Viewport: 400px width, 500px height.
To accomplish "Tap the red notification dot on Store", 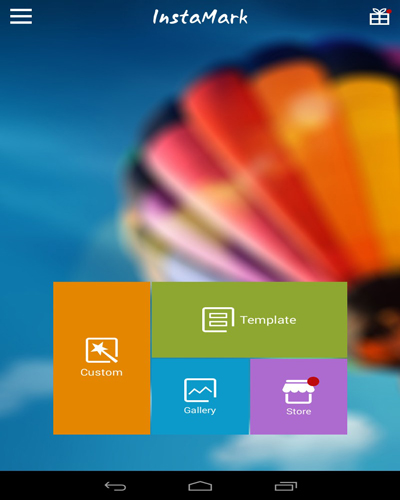I will point(313,381).
